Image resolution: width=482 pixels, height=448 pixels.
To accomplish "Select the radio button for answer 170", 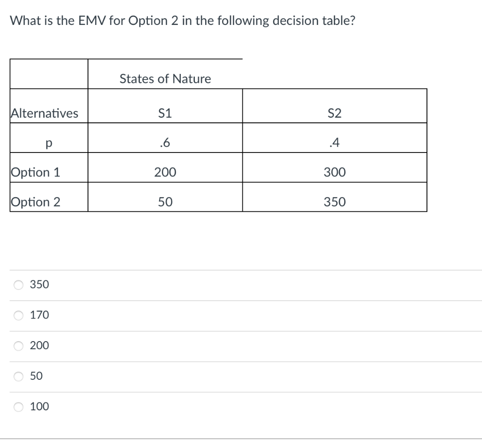I will click(x=18, y=315).
